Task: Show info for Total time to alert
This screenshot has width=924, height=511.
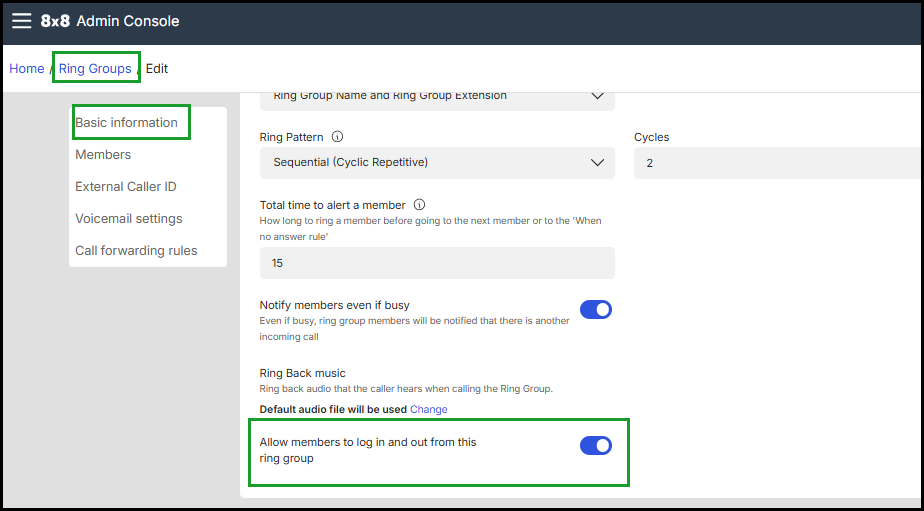Action: 419,205
